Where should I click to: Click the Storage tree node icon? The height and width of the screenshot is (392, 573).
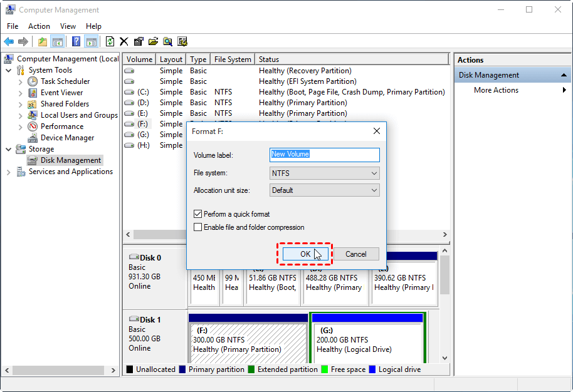pyautogui.click(x=21, y=149)
